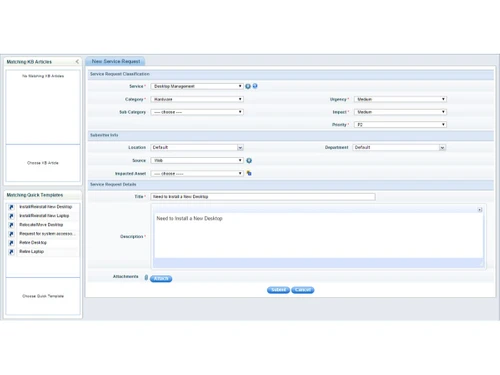Click the first blue icon beside Service
The height and width of the screenshot is (375, 500).
[248, 86]
